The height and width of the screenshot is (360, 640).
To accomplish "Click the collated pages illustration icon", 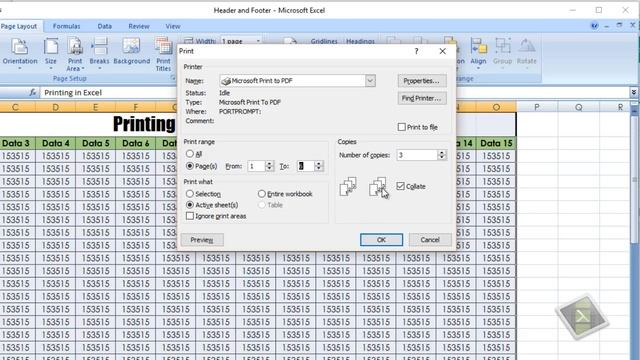I will pos(348,187).
